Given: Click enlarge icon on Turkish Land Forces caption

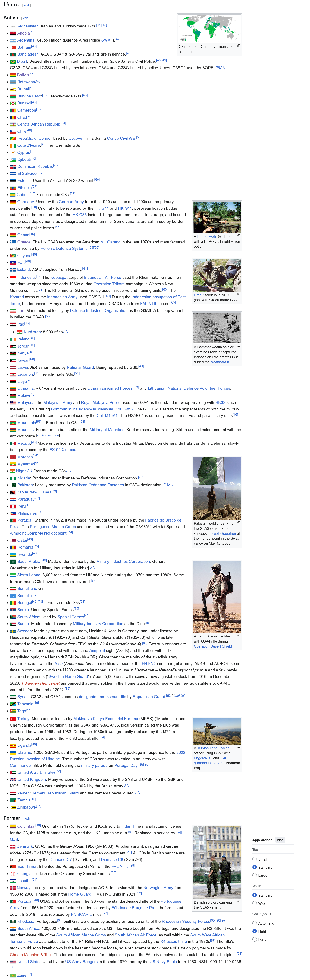Looking at the screenshot, I should [x=238, y=746].
